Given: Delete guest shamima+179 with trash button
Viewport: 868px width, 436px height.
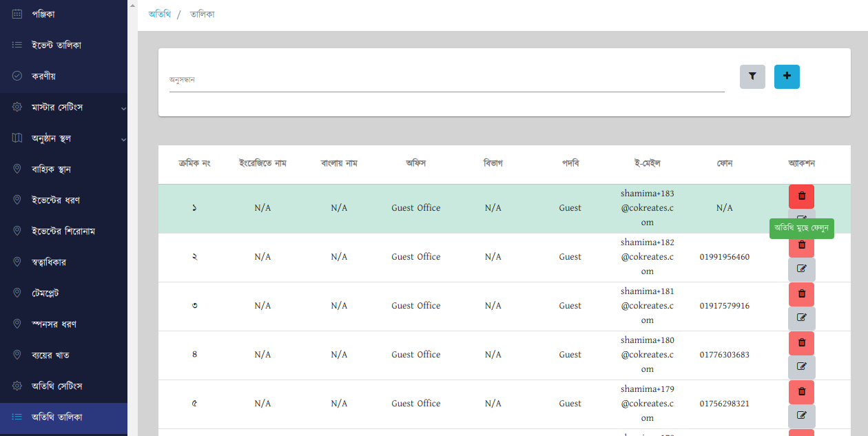Looking at the screenshot, I should 801,392.
